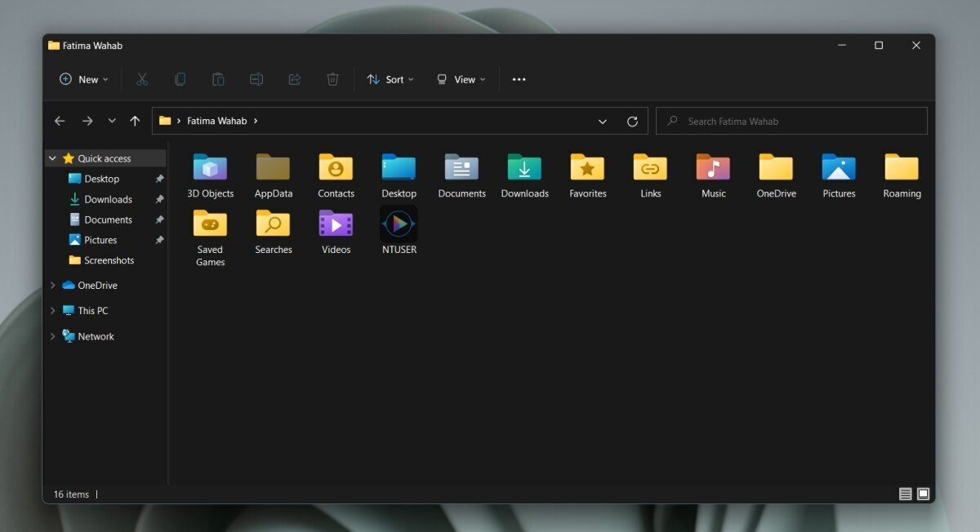Open the Sort dropdown

click(x=390, y=79)
